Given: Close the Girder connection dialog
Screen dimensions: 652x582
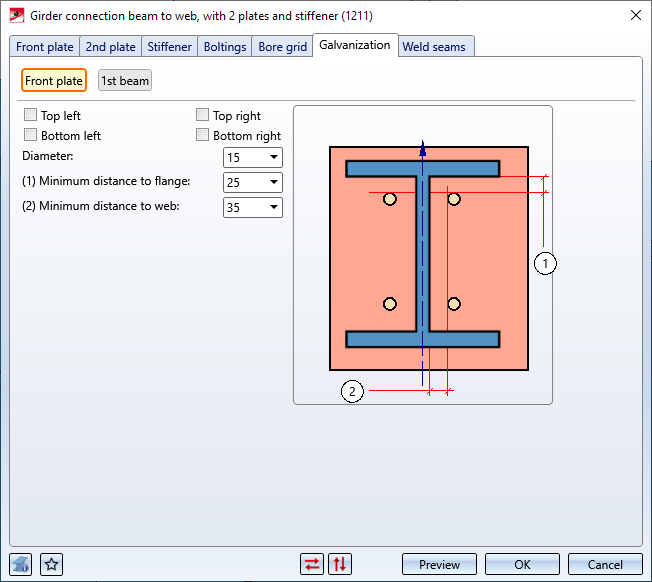Looking at the screenshot, I should (x=635, y=15).
